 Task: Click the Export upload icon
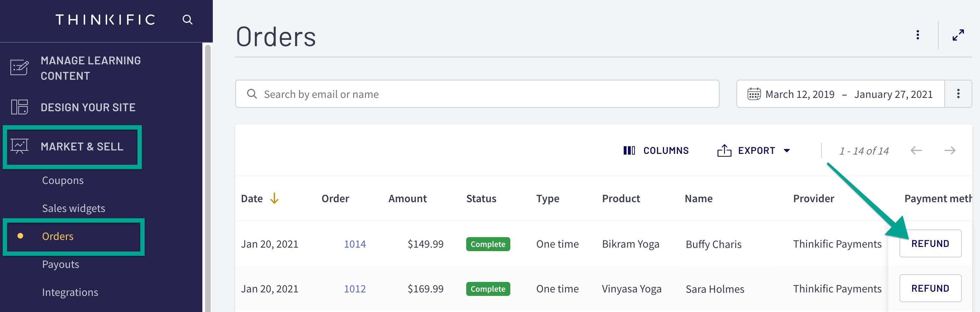pos(724,150)
